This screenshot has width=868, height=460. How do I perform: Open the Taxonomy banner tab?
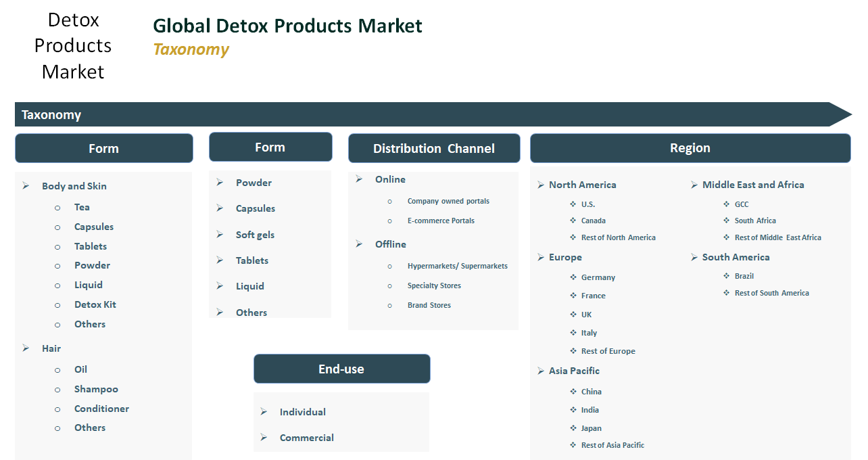tap(51, 114)
